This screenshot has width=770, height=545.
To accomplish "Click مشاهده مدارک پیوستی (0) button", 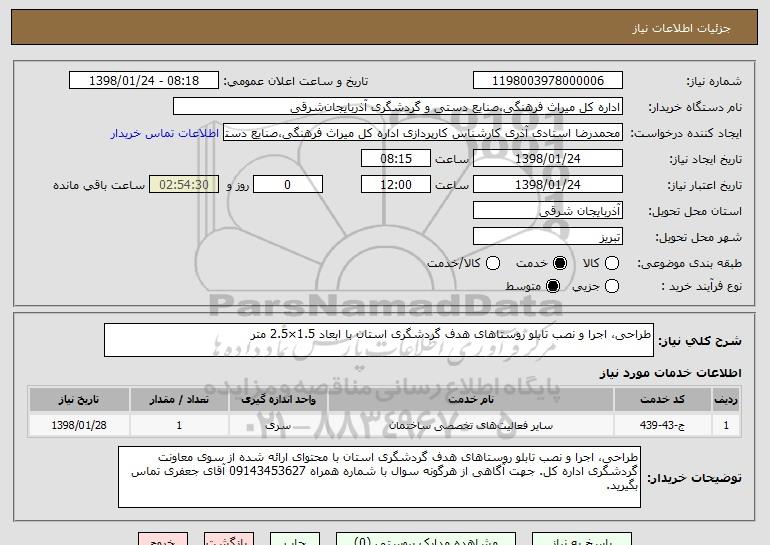I will pyautogui.click(x=426, y=540).
